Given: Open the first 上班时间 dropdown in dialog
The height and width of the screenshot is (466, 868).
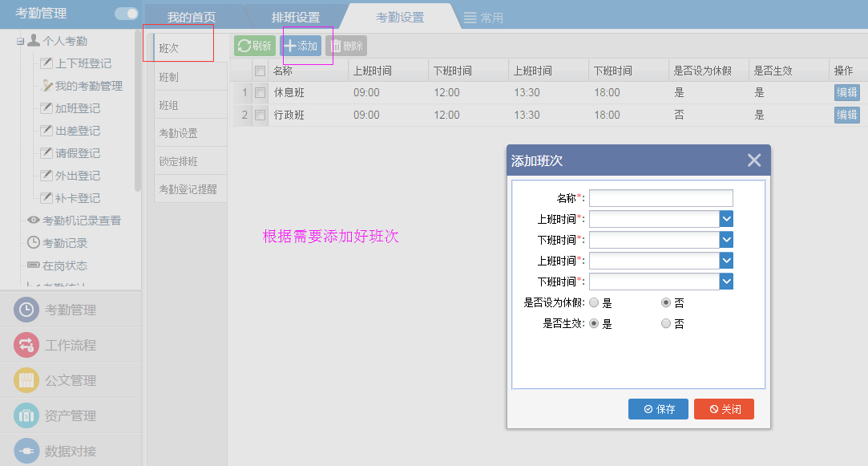Looking at the screenshot, I should pyautogui.click(x=726, y=219).
